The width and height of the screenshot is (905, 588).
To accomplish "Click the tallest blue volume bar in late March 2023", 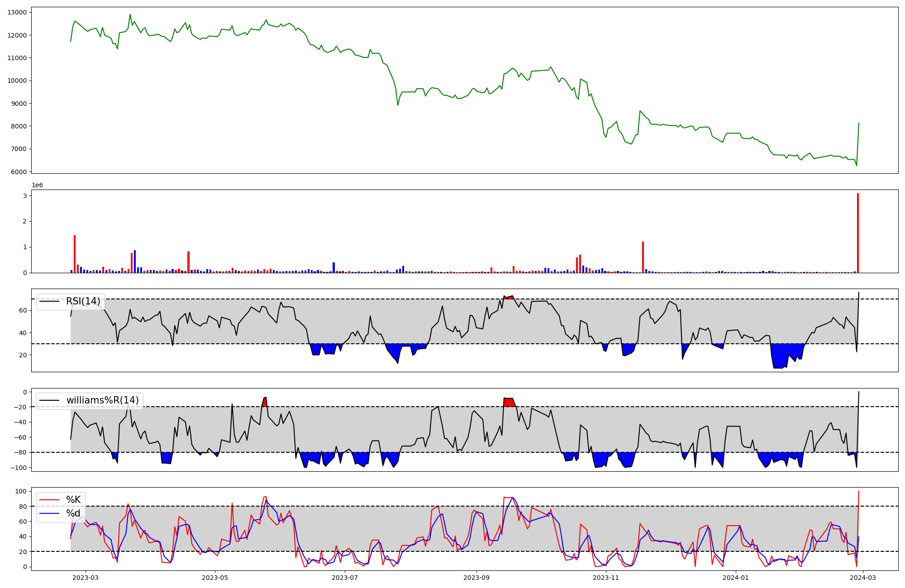I will click(x=135, y=261).
